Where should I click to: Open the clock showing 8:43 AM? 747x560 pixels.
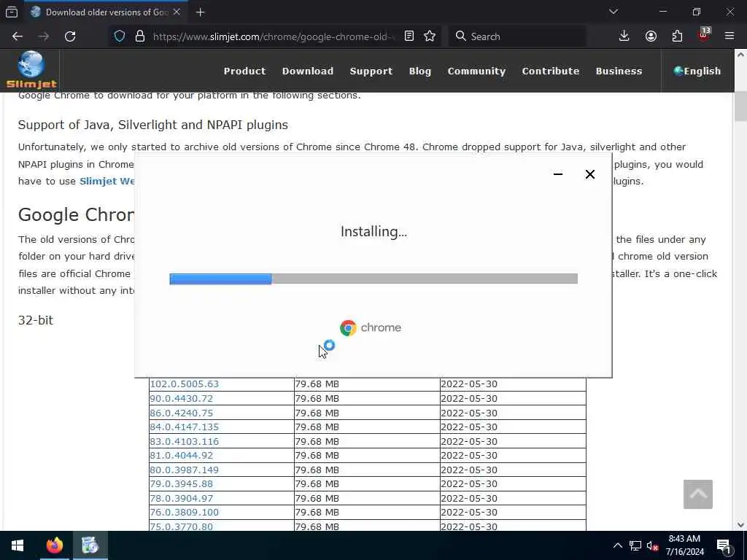coord(684,545)
